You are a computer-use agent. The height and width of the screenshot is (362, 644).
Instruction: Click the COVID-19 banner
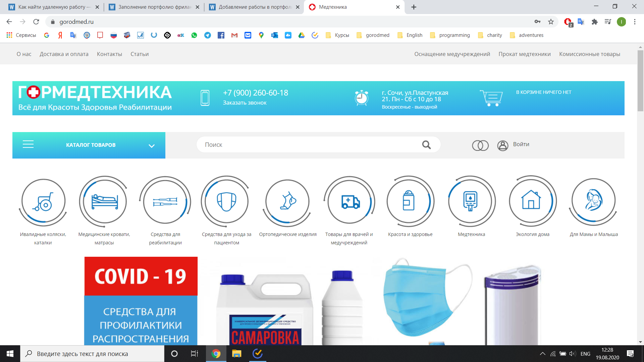click(x=141, y=301)
